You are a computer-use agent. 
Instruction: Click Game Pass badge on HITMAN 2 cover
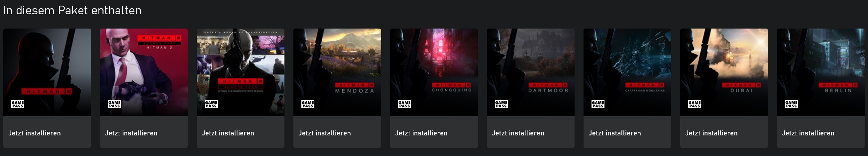click(x=114, y=104)
